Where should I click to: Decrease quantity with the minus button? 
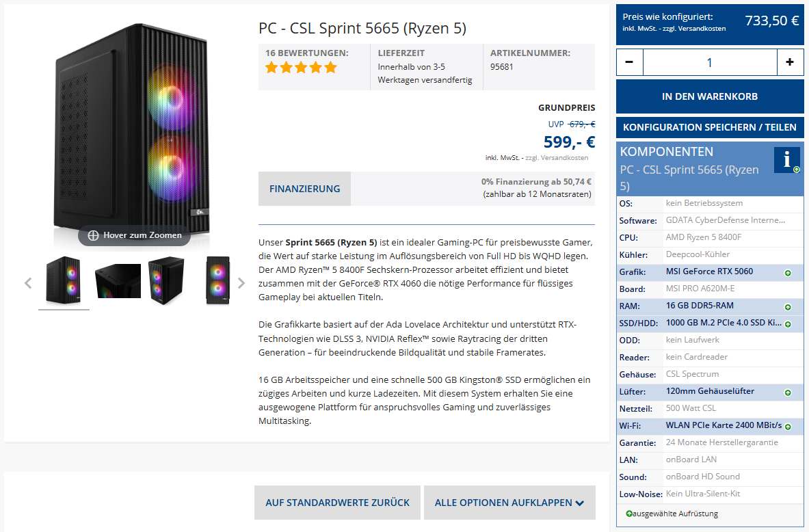click(x=629, y=62)
